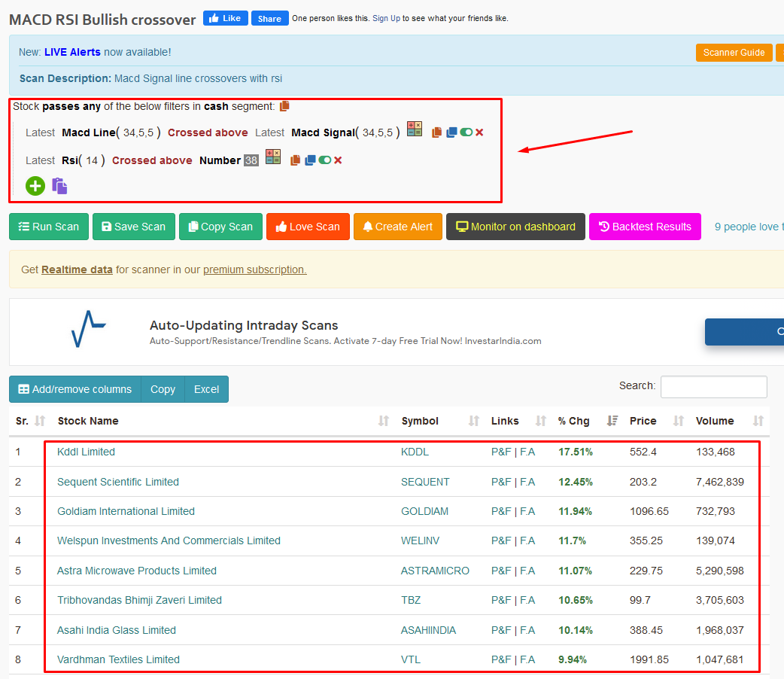The image size is (784, 679).
Task: Click the Investar ad chart logo
Action: point(89,329)
